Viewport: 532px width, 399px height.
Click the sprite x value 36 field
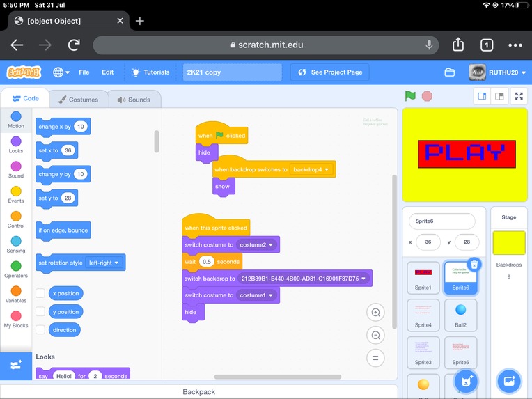point(428,242)
